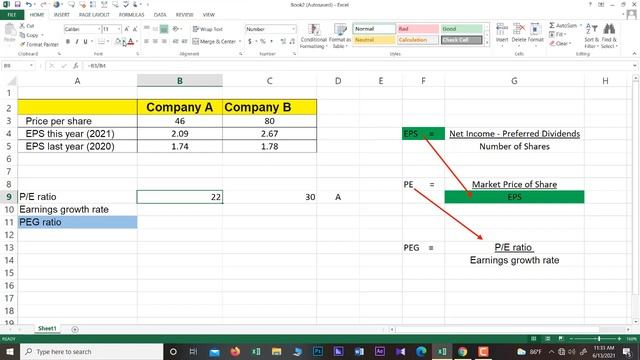This screenshot has height=360, width=640.
Task: Increase indent in Alignment group
Action: 184,41
